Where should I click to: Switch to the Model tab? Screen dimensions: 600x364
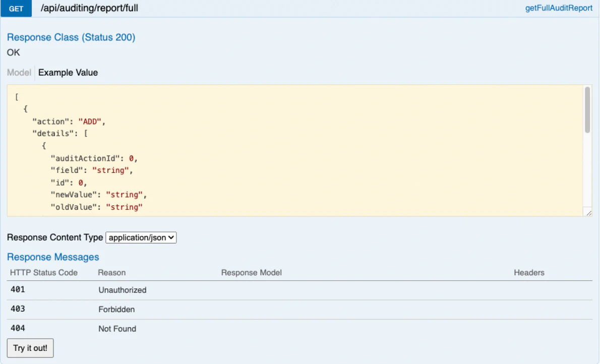[18, 73]
